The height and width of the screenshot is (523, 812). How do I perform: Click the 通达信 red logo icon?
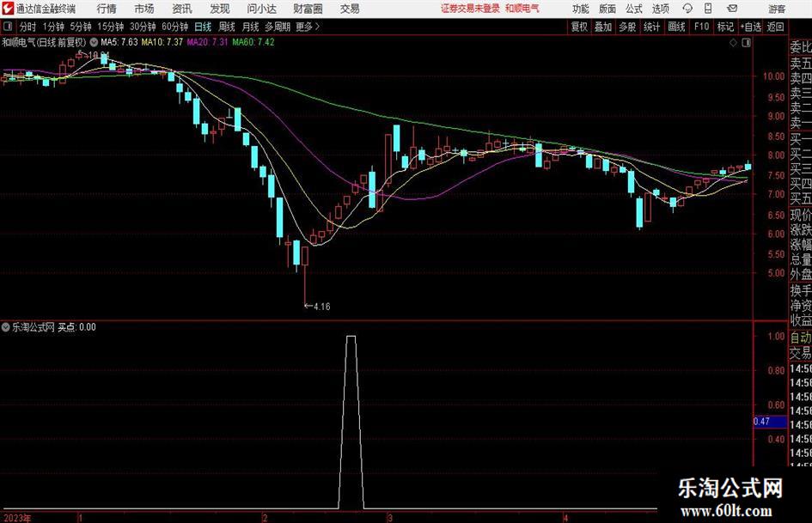[x=8, y=9]
